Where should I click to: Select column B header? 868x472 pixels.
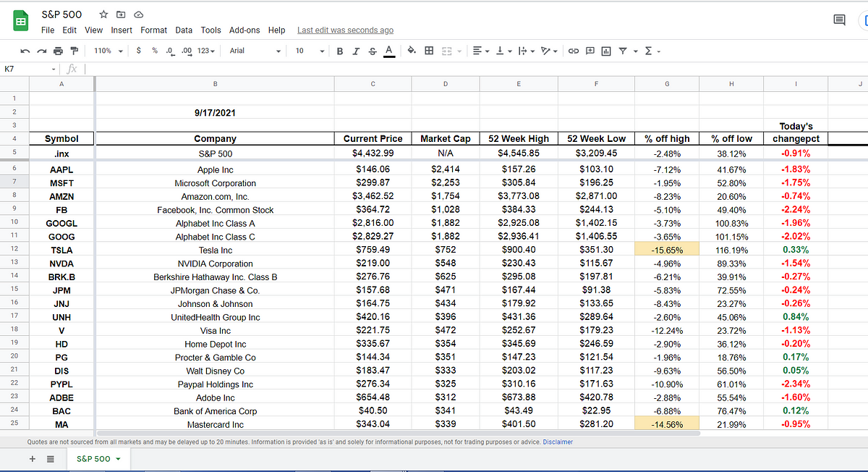click(215, 84)
